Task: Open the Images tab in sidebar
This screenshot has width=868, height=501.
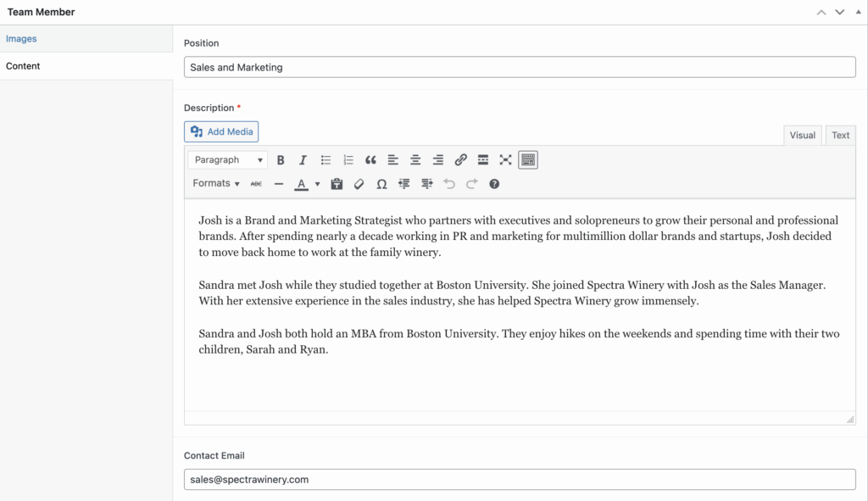Action: click(x=21, y=39)
